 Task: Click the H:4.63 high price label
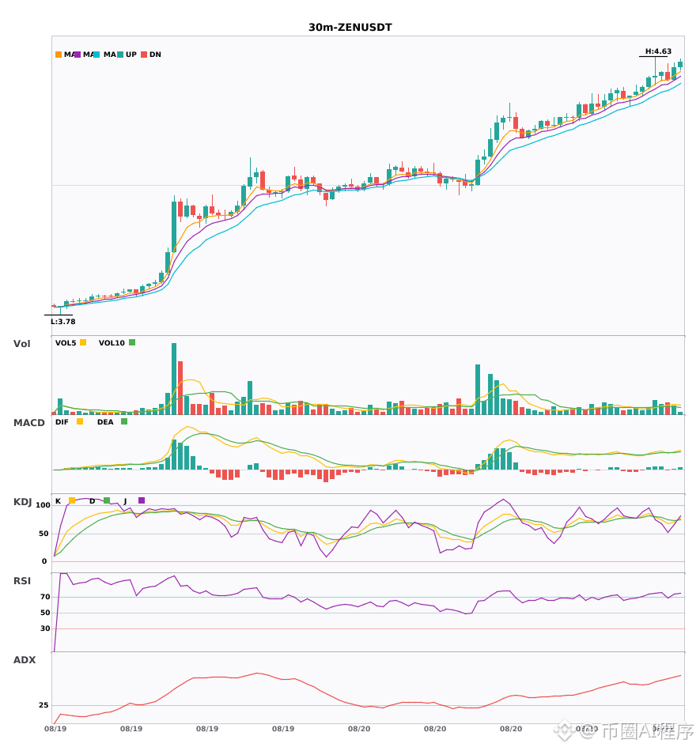pos(658,51)
